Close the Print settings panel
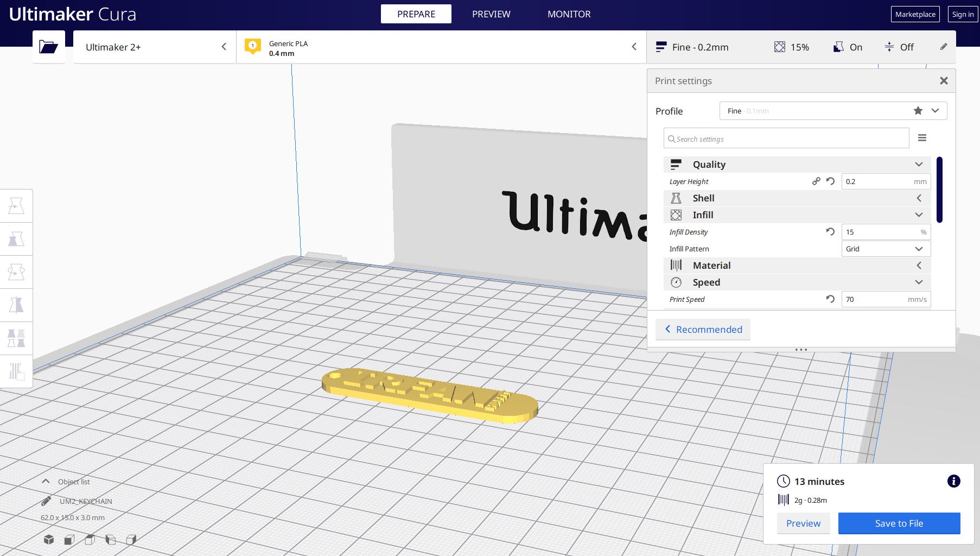This screenshot has height=556, width=980. click(944, 81)
